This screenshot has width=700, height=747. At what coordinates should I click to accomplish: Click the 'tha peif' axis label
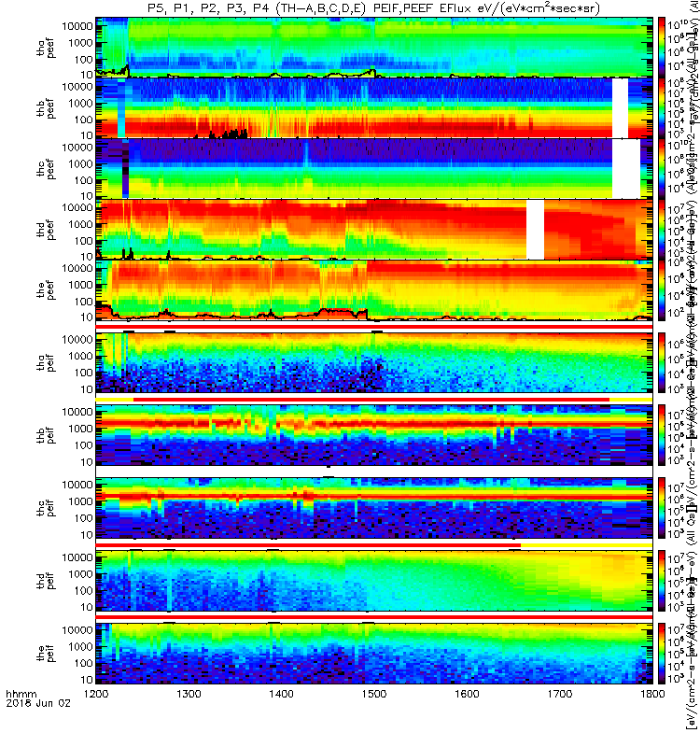46,362
